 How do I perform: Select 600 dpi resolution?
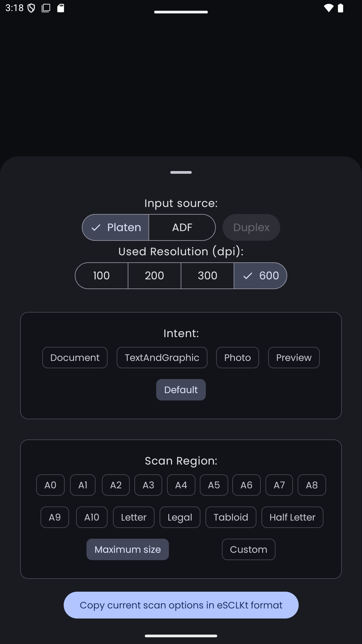coord(261,276)
